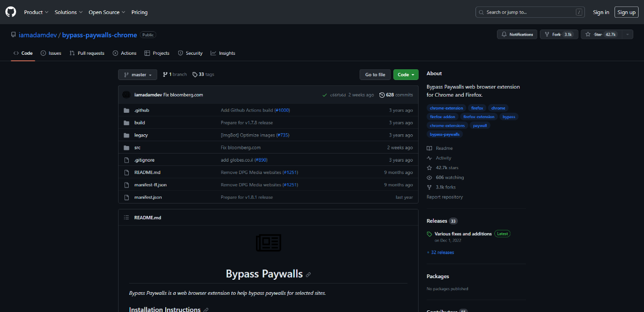Open the README.md file in list
644x312 pixels.
tap(148, 172)
